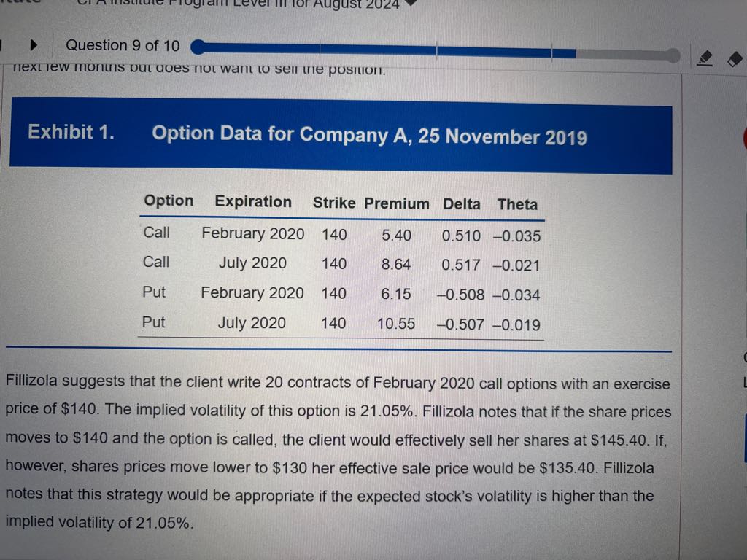Click the July 2020 Put theta value -0.019

pyautogui.click(x=517, y=325)
